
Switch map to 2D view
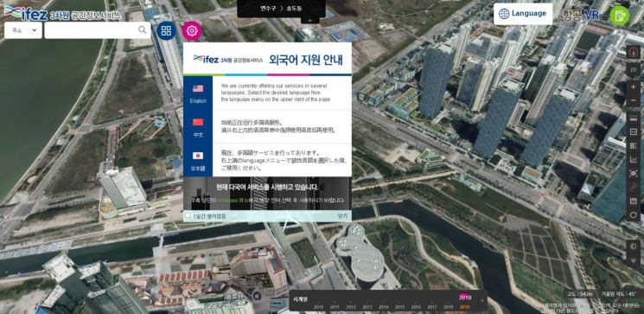633,69
